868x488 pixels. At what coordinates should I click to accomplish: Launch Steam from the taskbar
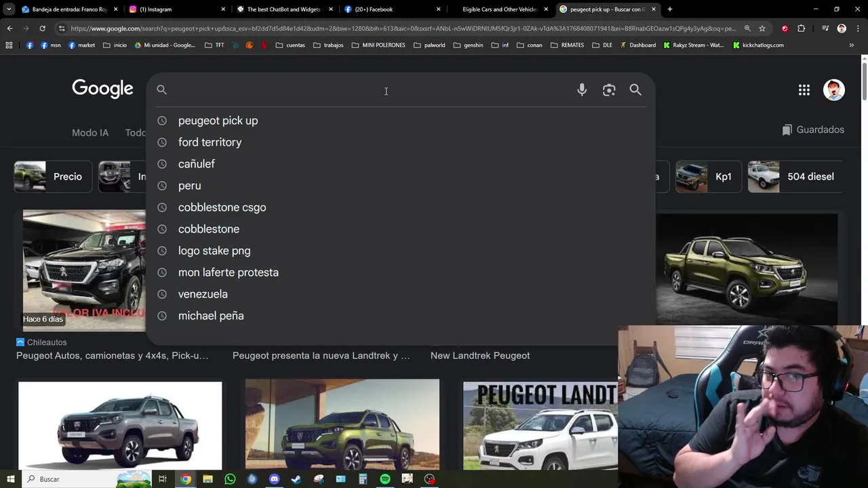pyautogui.click(x=296, y=479)
